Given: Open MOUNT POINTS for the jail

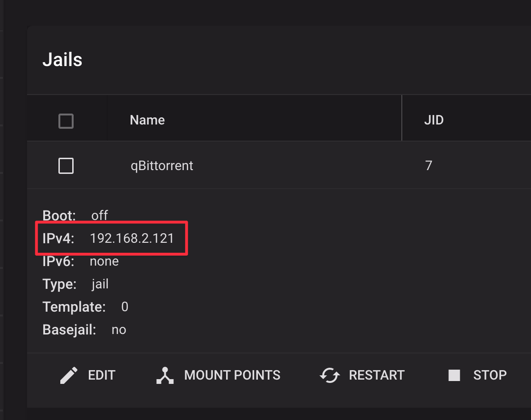Looking at the screenshot, I should click(232, 375).
